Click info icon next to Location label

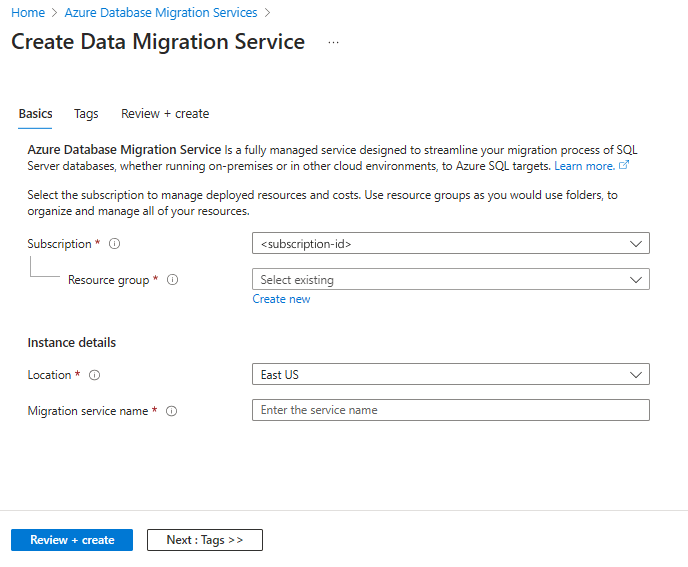(x=94, y=375)
